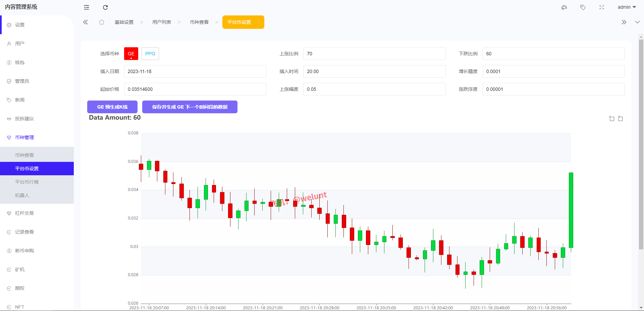Focus the 起始价格 input field
The height and width of the screenshot is (311, 644).
click(195, 89)
